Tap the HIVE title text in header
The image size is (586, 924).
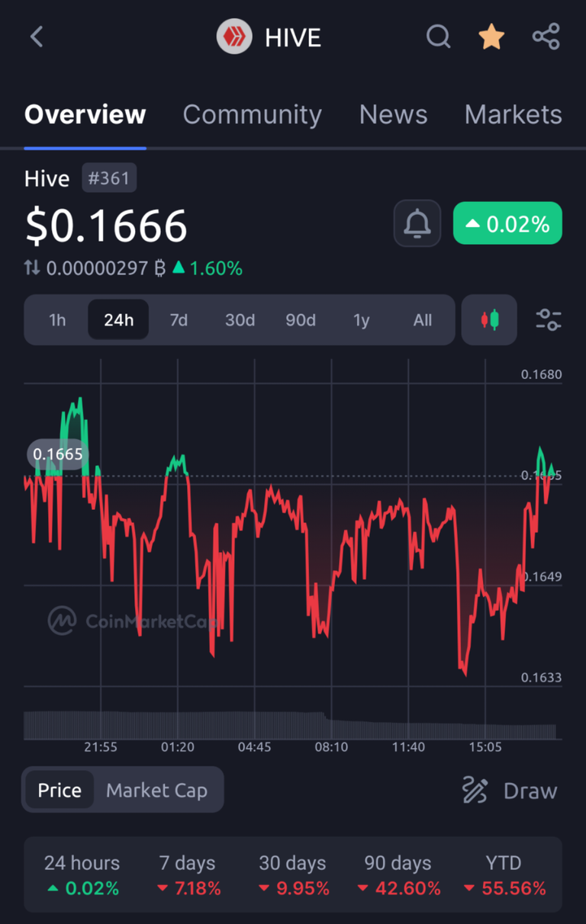click(x=293, y=37)
